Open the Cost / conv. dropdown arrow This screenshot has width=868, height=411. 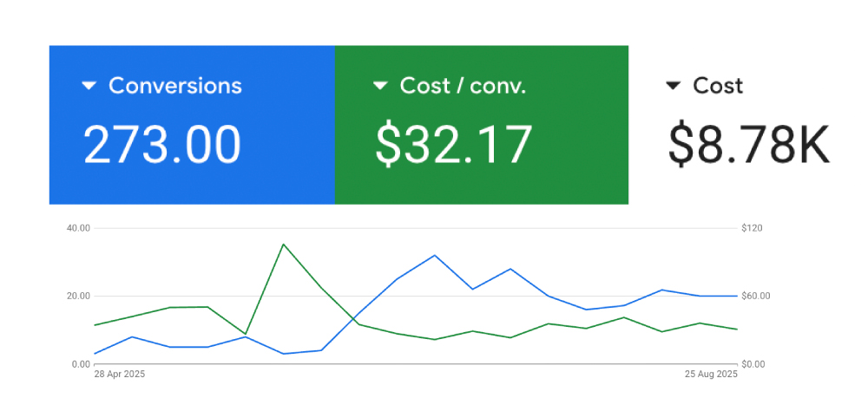point(379,86)
